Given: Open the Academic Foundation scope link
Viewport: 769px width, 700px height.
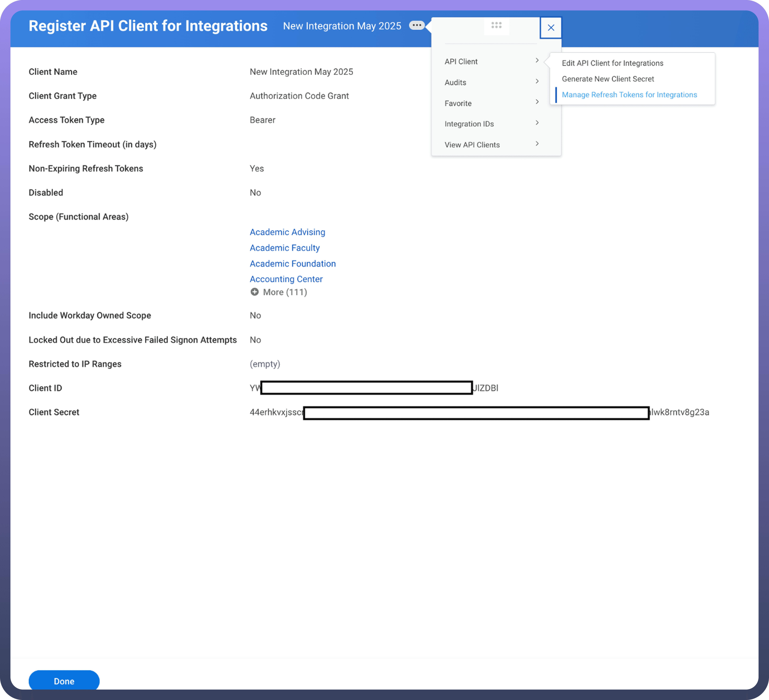Looking at the screenshot, I should click(x=293, y=264).
